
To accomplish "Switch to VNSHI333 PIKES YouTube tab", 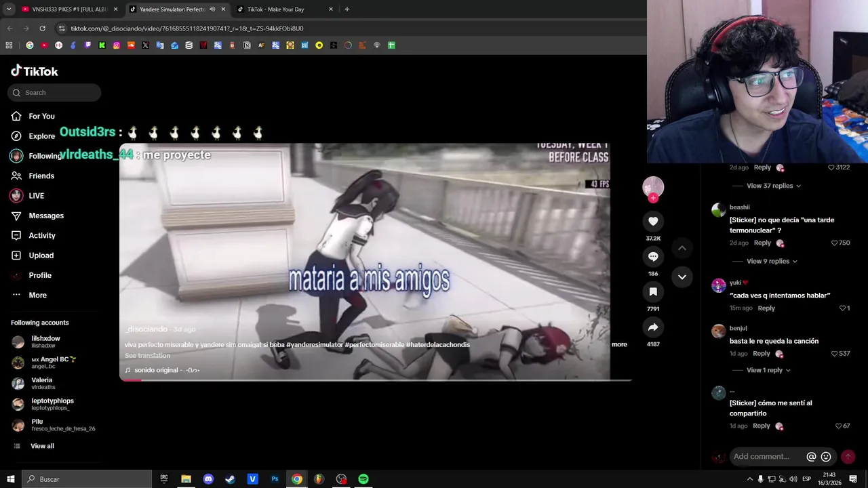I will point(69,9).
